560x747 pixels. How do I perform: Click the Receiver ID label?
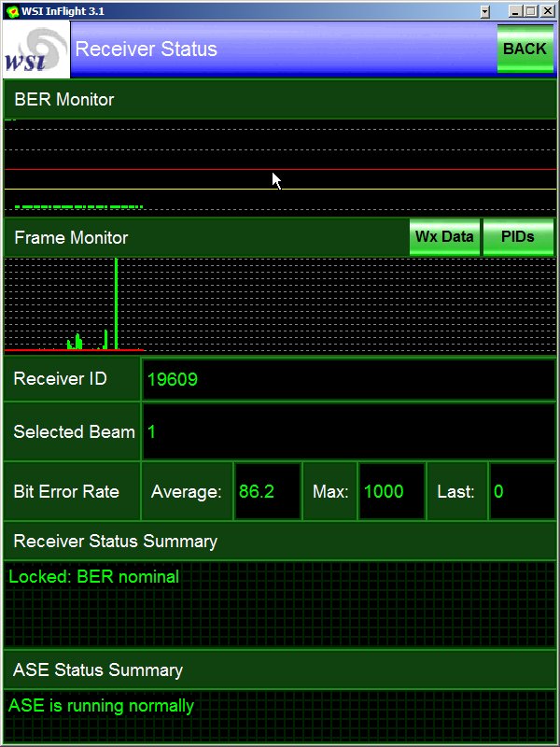coord(60,379)
